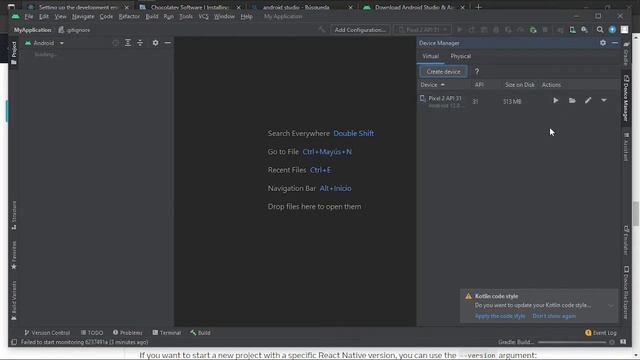Screen dimensions: 640x360
Task: Click the Make Project hammer icon
Action: click(322, 30)
